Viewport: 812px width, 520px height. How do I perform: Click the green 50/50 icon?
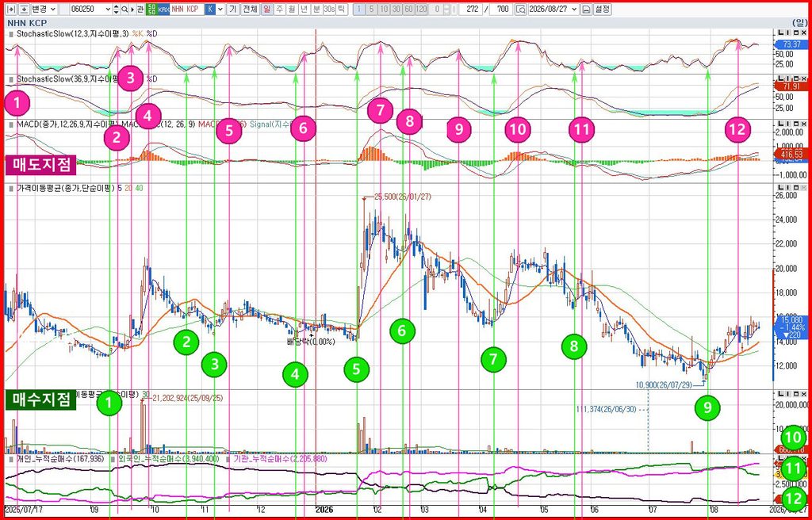151,10
